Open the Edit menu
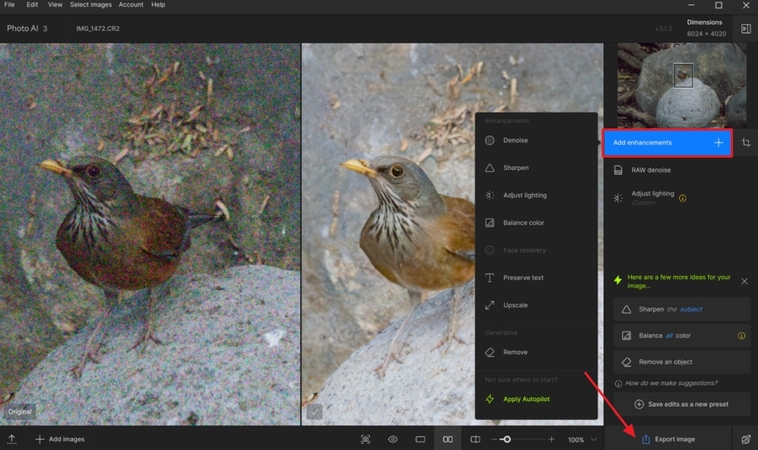This screenshot has width=758, height=450. (x=32, y=4)
